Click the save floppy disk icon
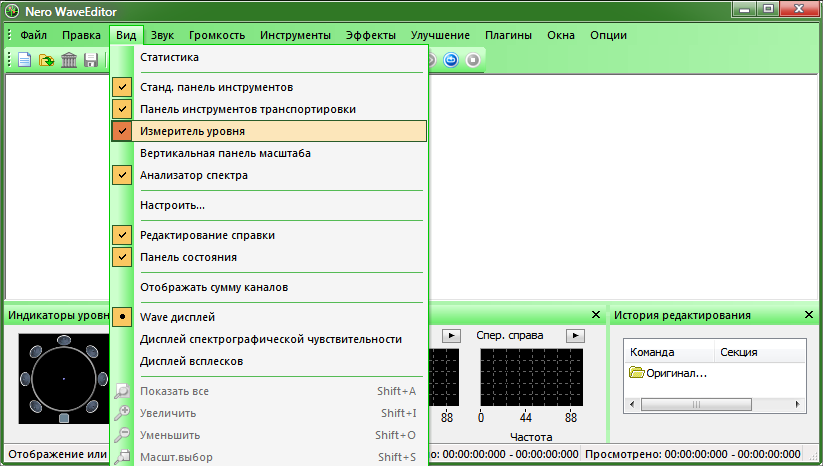The image size is (823, 466). 91,60
